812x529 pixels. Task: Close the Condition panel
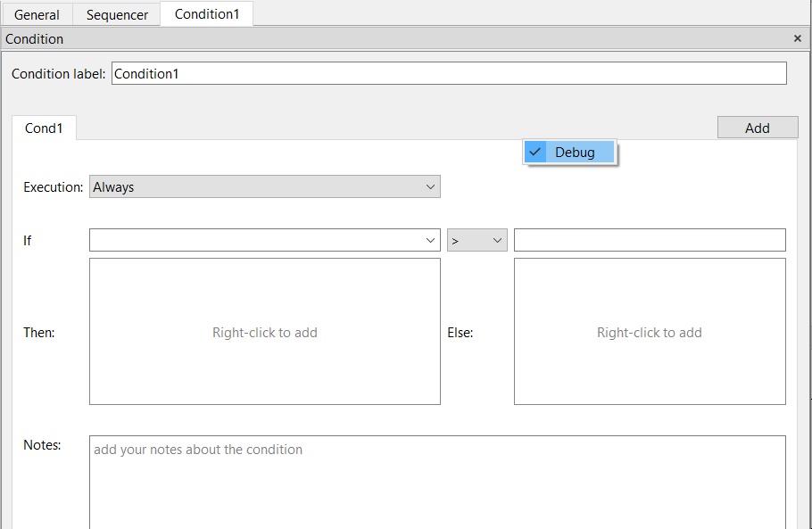click(798, 39)
